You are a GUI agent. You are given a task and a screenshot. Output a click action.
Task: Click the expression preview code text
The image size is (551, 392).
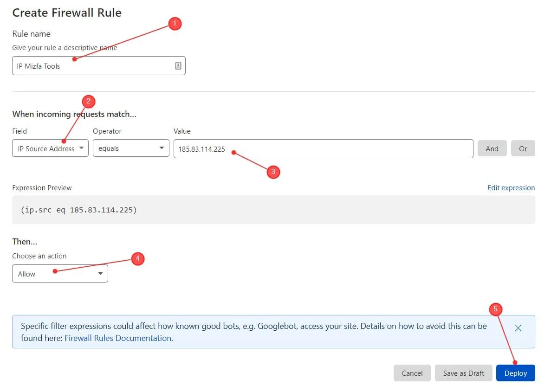point(79,210)
